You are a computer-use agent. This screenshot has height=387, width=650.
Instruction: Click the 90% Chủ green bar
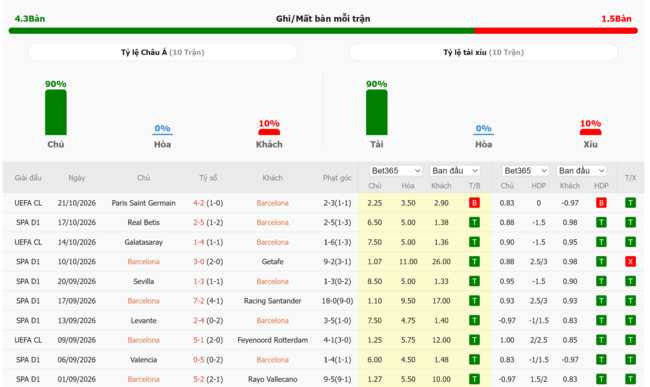pos(56,112)
